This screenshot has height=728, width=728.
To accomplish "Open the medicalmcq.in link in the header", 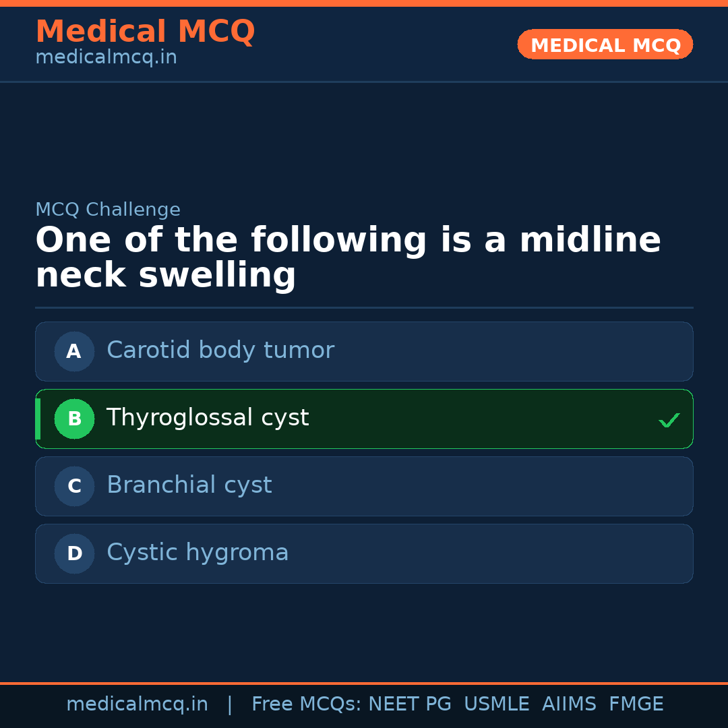I will (106, 57).
